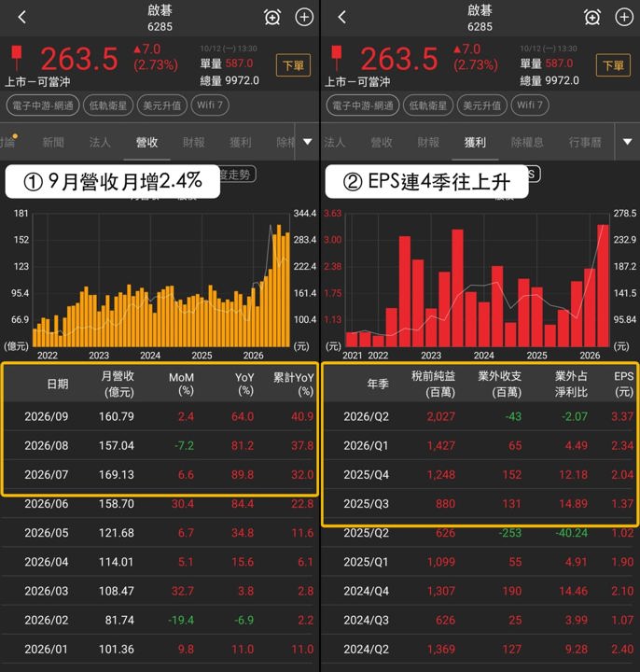
Task: Tap red candlestick icon beside left price
Action: tap(17, 58)
